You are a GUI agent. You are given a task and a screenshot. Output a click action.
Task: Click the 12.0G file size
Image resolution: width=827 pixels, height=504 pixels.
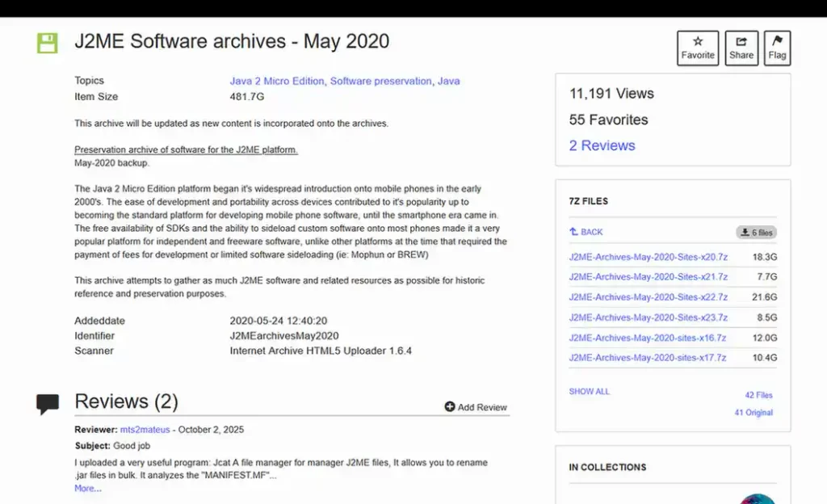764,338
